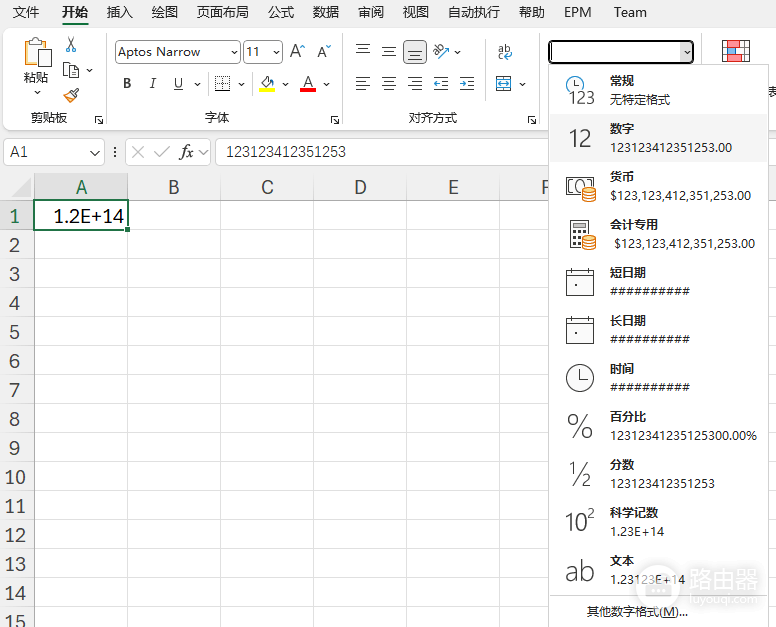Set middle vertical alignment
Viewport: 776px width, 627px height.
click(389, 51)
